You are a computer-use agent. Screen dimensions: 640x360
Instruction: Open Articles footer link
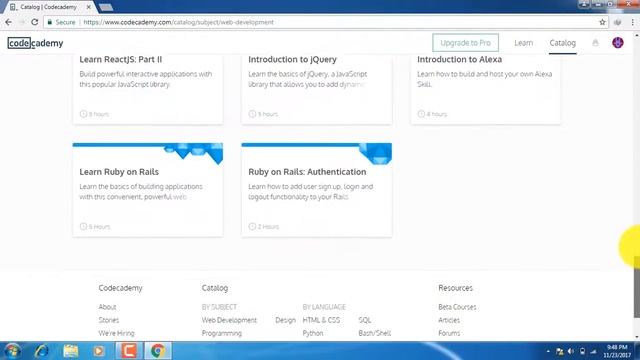449,320
